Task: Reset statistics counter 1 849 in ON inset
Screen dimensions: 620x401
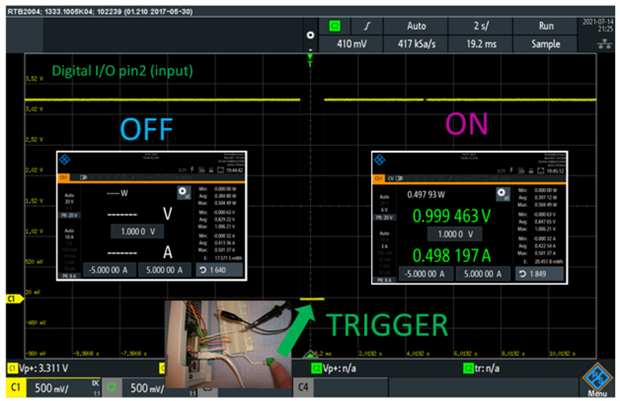Action: [x=539, y=273]
